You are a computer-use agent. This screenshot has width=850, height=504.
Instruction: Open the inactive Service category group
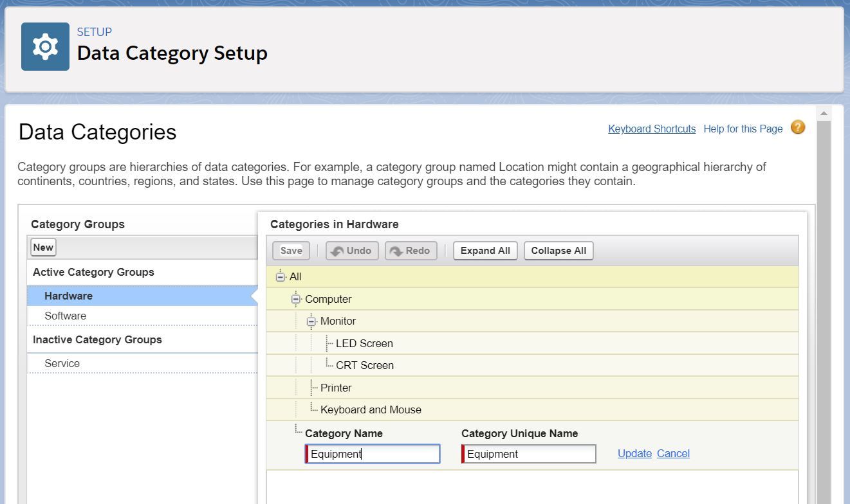pyautogui.click(x=62, y=364)
